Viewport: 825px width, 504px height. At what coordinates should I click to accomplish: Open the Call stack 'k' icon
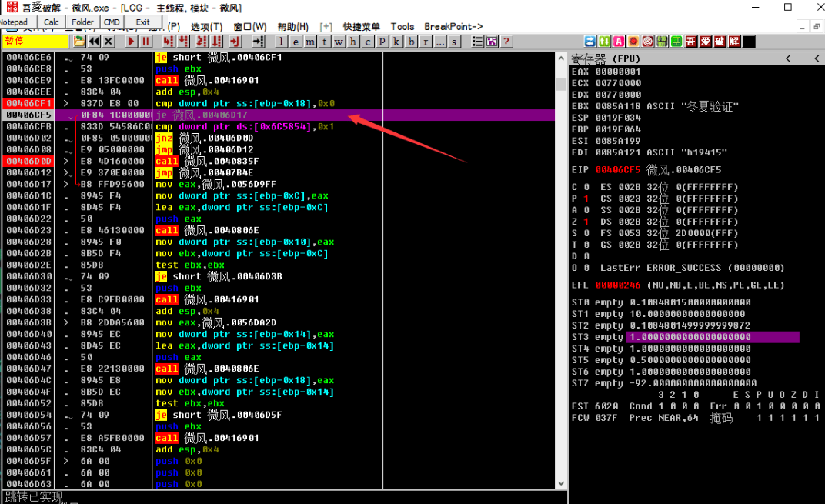(x=397, y=42)
